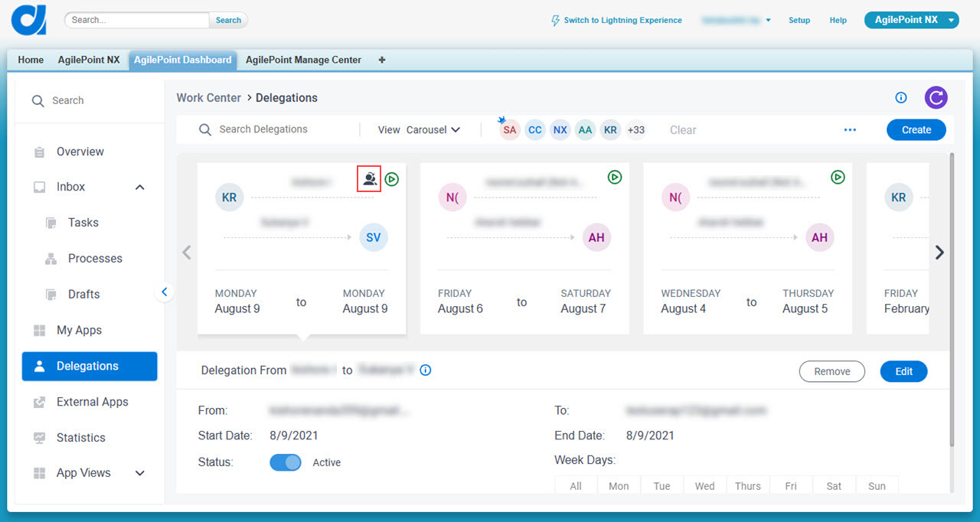This screenshot has height=522, width=980.
Task: Toggle Mon in Week Days
Action: (619, 486)
